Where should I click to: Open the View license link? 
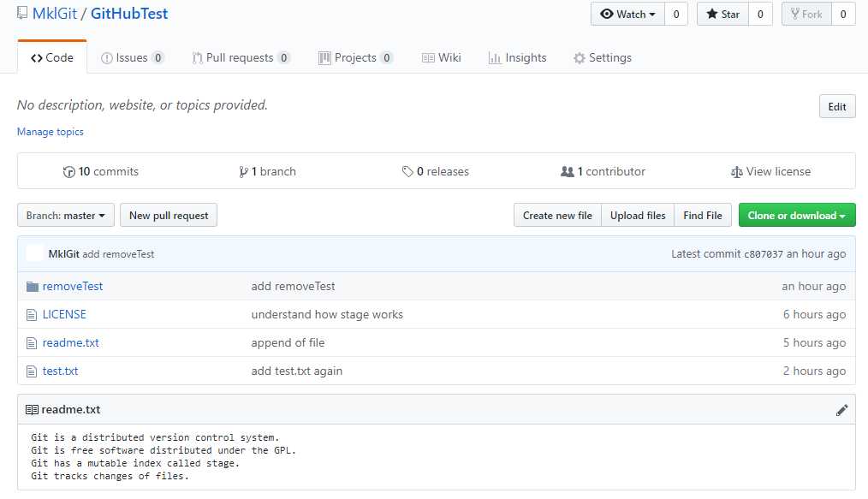coord(770,171)
